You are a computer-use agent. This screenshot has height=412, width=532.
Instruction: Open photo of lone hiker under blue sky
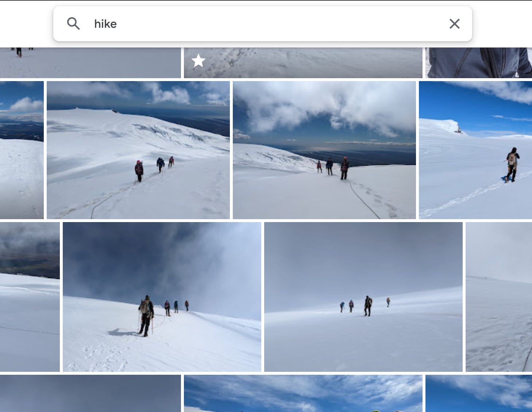coord(475,150)
